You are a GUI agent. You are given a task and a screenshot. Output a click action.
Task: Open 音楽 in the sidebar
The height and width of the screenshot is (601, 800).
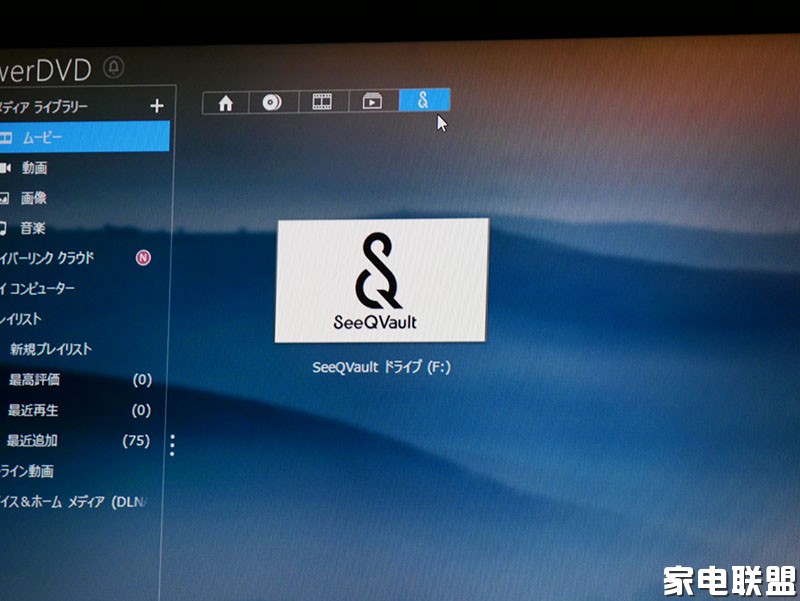[33, 228]
